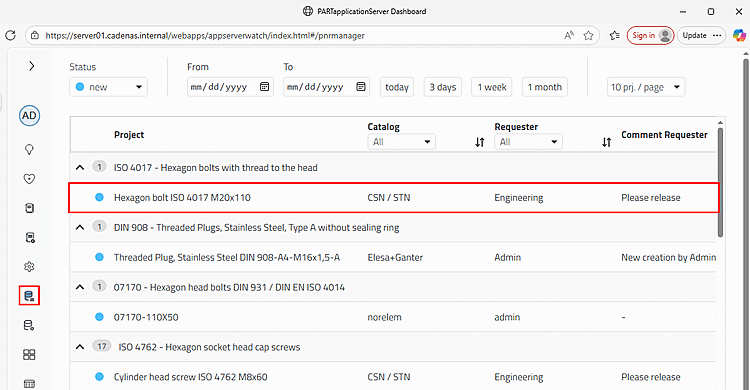Reload the page with the refresh icon
Viewport: 750px width, 390px height.
(11, 35)
